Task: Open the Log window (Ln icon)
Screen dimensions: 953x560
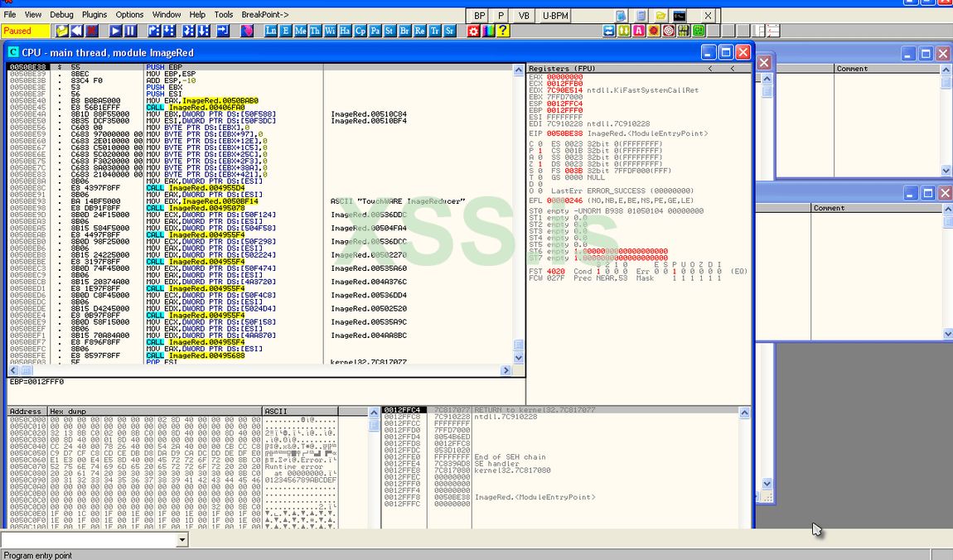Action: [x=271, y=31]
